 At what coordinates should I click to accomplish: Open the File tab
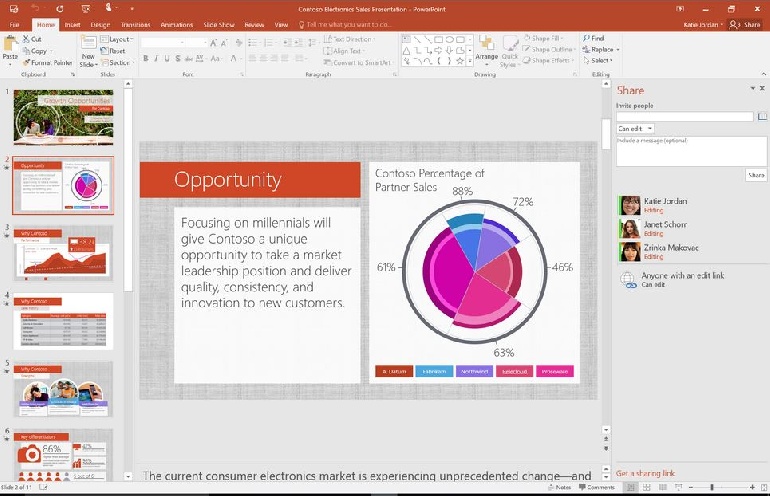[15, 25]
